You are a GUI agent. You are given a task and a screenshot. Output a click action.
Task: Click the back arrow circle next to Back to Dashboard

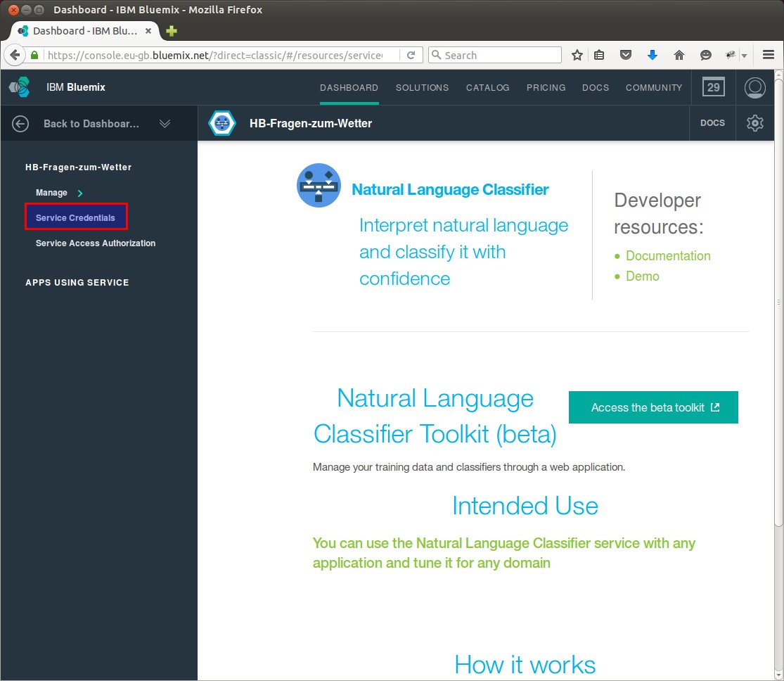point(20,124)
